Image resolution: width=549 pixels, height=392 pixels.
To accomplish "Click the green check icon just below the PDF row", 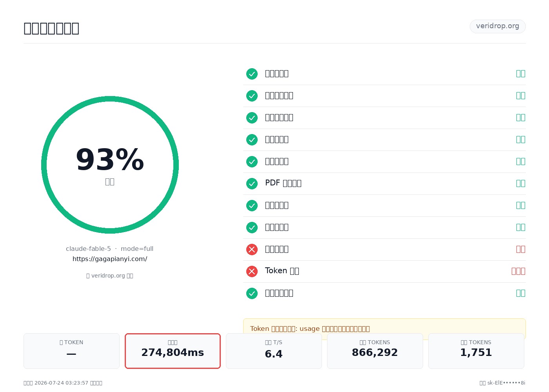I will pos(252,205).
